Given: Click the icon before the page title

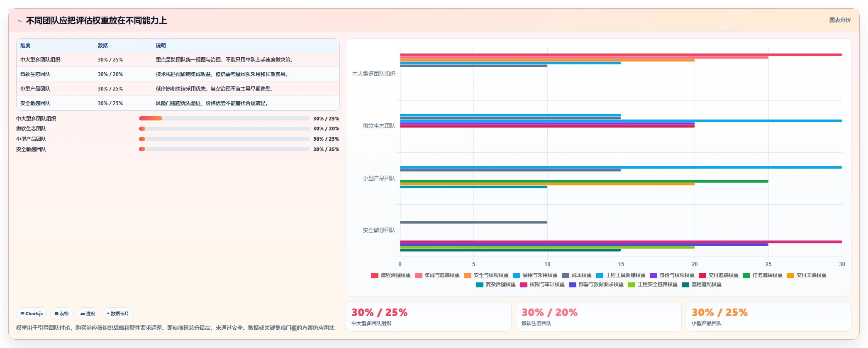Looking at the screenshot, I should tap(20, 21).
